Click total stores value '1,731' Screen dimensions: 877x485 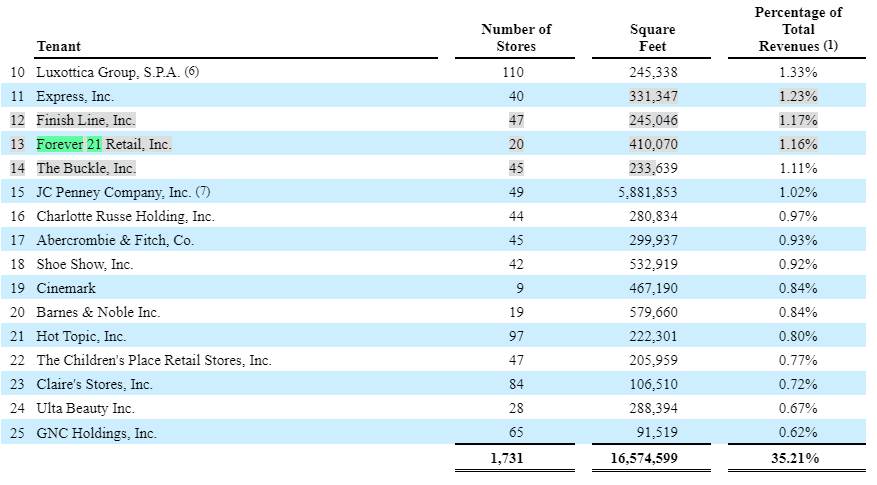point(507,459)
